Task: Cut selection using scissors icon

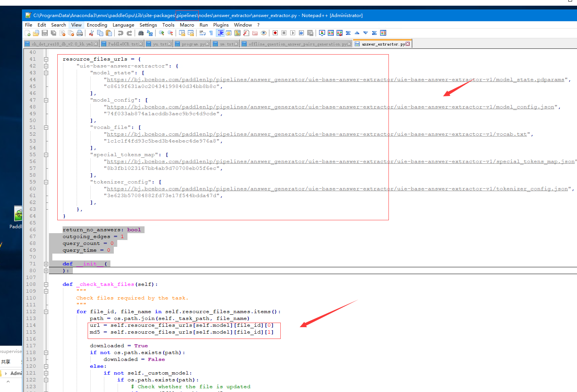Action: 91,33
